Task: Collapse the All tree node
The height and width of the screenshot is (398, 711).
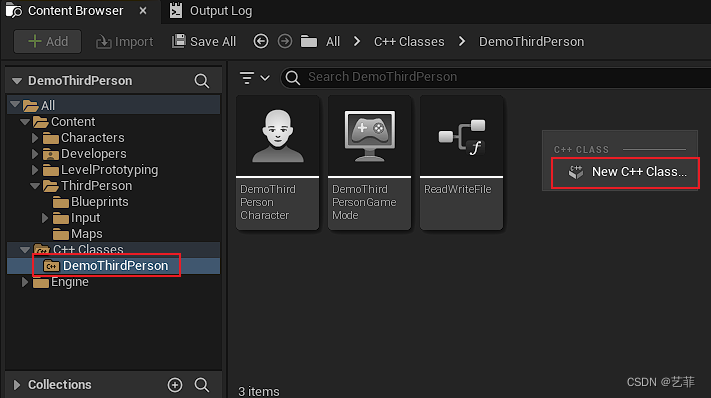Action: tap(15, 105)
